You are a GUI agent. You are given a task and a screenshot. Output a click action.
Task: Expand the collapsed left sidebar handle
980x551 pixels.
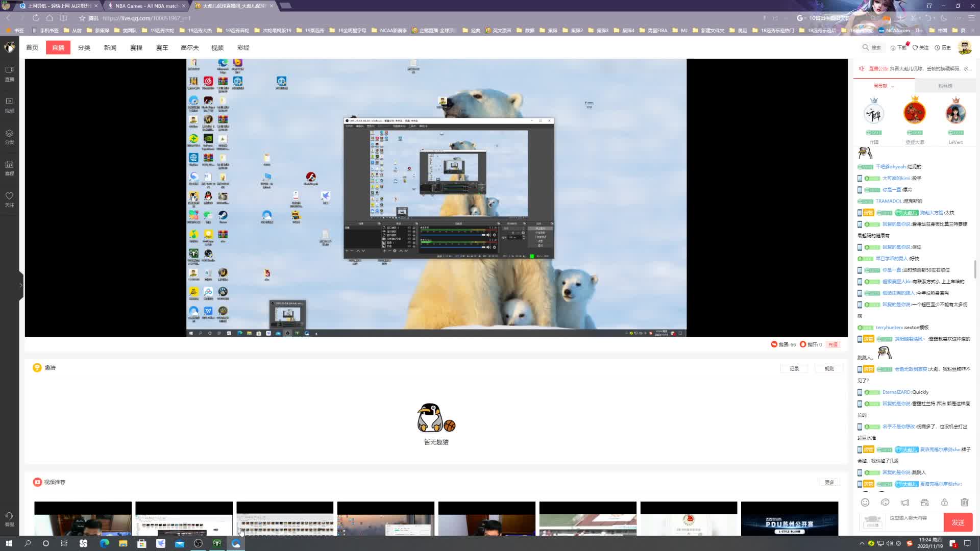coord(21,285)
